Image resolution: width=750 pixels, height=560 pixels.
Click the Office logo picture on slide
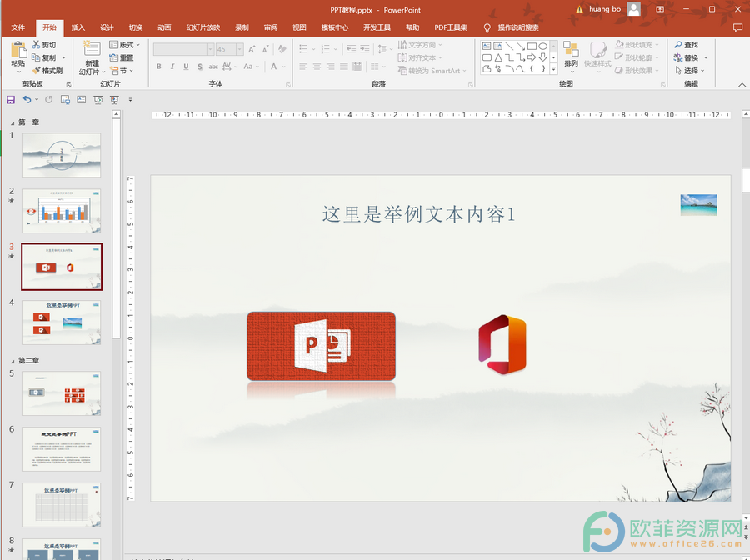[502, 344]
